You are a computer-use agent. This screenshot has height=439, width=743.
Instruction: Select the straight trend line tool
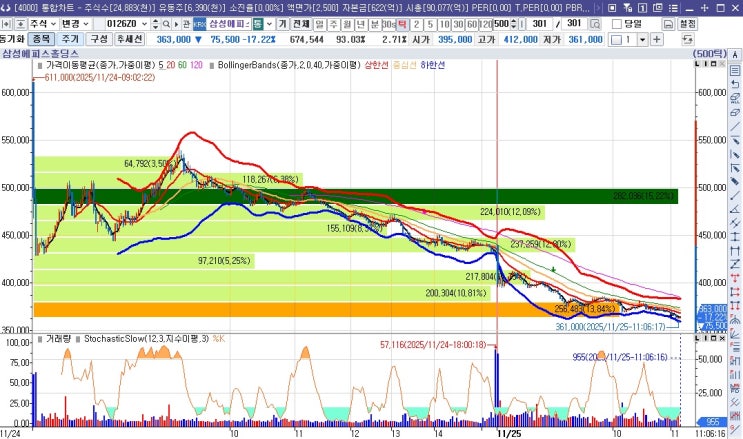(734, 126)
